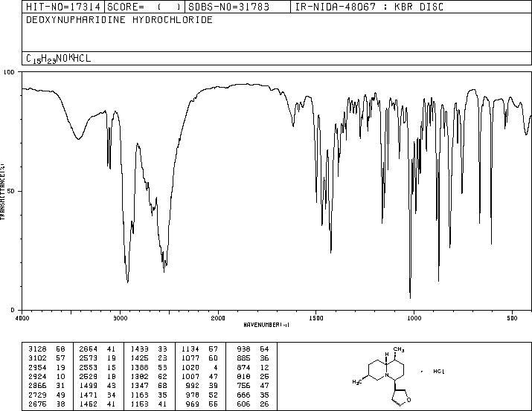Click the deepest peak bottom near 1000 wavenumber
Image resolution: width=532 pixels, height=411 pixels.
point(410,297)
